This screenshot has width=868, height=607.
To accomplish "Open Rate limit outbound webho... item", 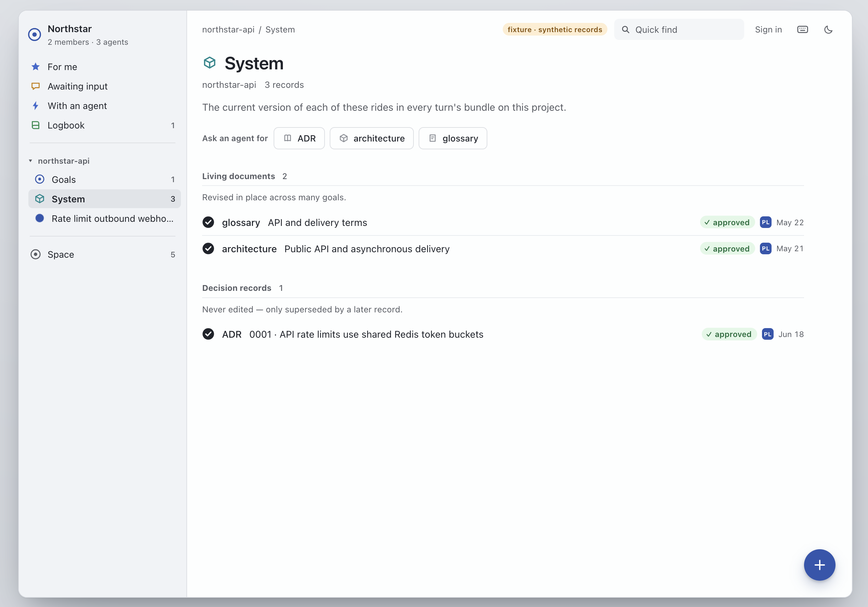I will click(104, 218).
